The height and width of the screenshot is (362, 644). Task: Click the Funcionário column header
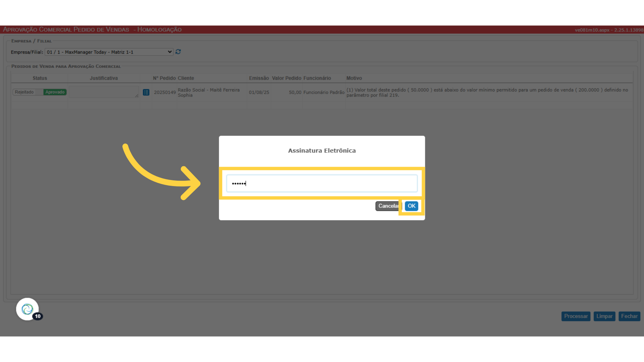pyautogui.click(x=317, y=78)
